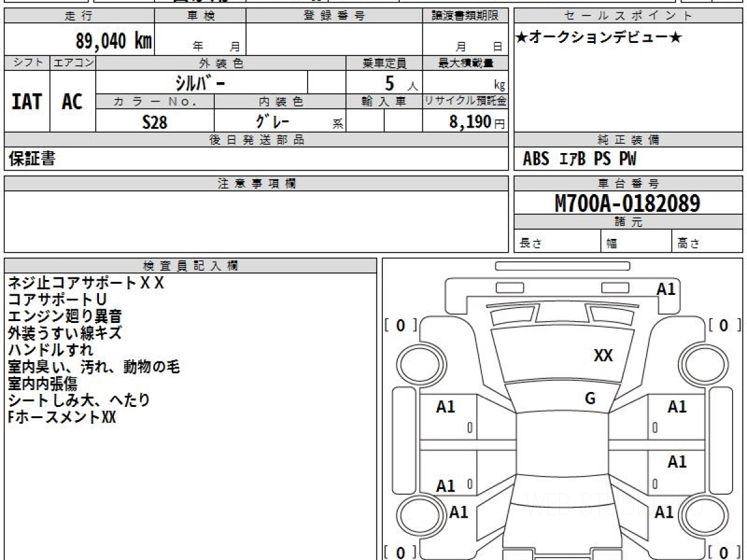The width and height of the screenshot is (747, 560).
Task: Select the 登録番号 header cell
Action: [x=334, y=16]
